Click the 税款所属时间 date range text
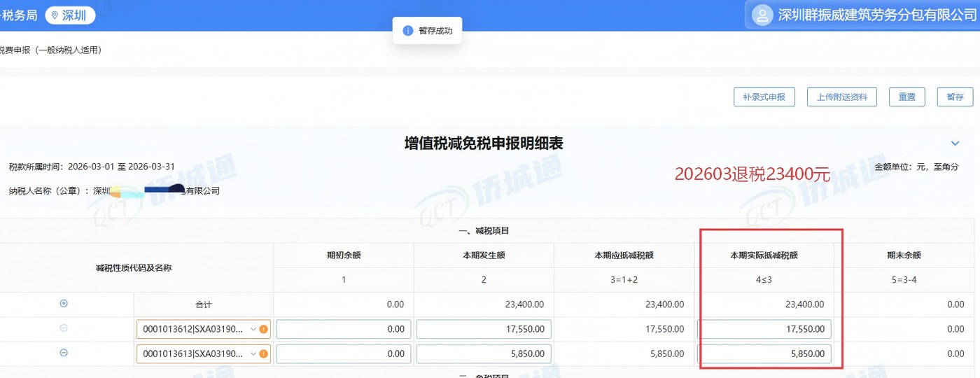The height and width of the screenshot is (378, 980). tap(92, 167)
